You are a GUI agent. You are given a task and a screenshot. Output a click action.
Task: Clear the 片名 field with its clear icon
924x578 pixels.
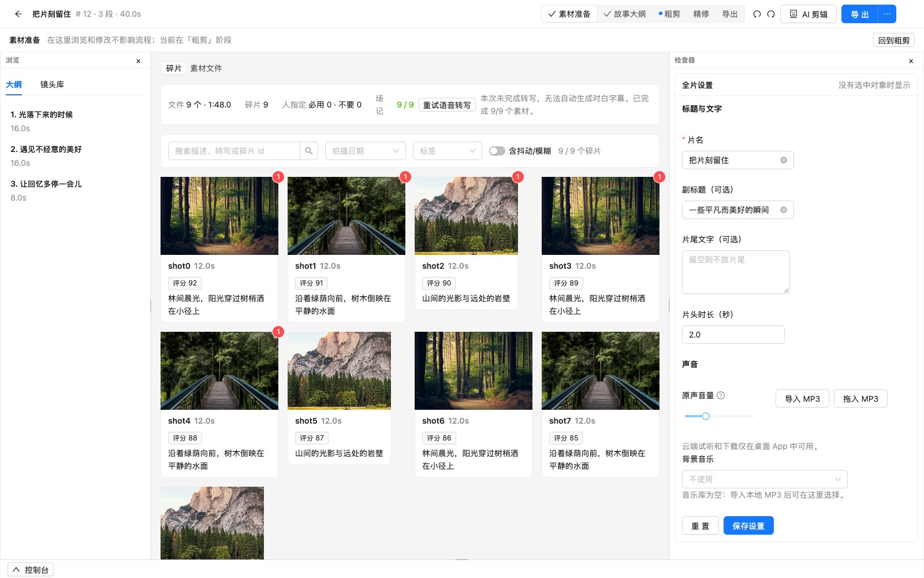pos(784,160)
